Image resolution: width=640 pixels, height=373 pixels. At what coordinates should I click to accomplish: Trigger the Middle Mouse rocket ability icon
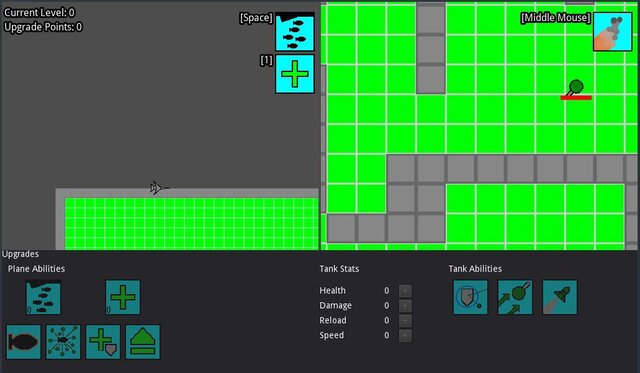pyautogui.click(x=612, y=32)
